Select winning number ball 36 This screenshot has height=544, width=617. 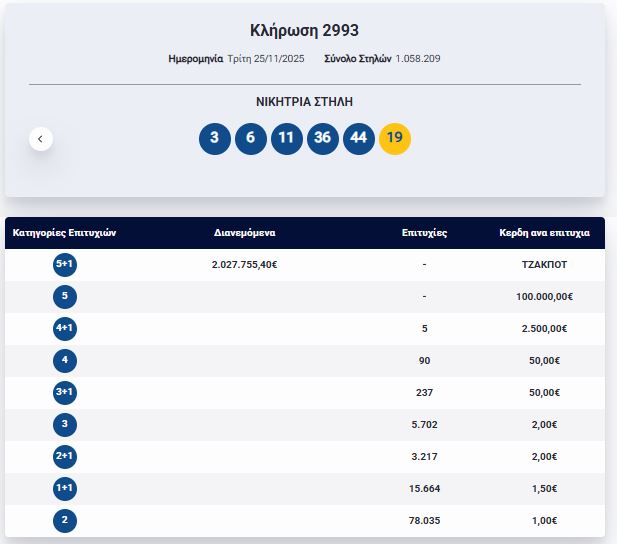click(x=322, y=138)
